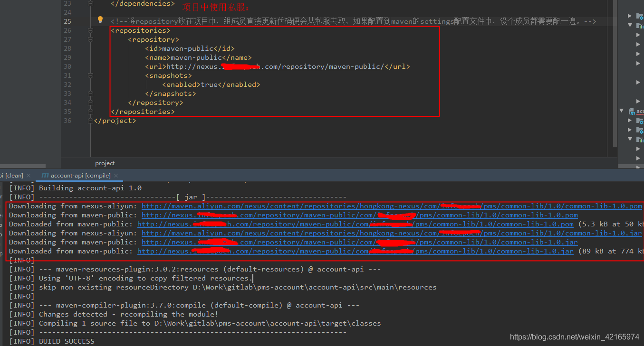The width and height of the screenshot is (644, 346).
Task: Click the 'Compiling 1 source file' console line
Action: coord(195,323)
